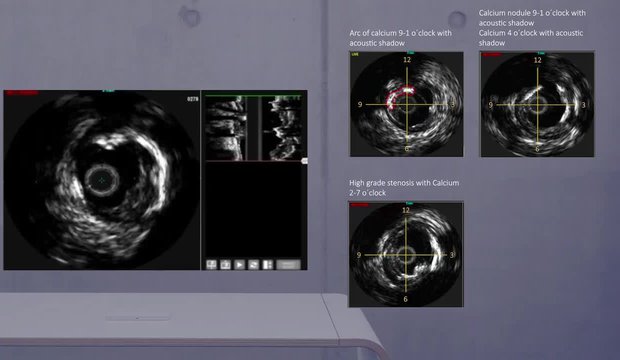Click the red calcium arc outline annotation
The image size is (620, 360).
[399, 97]
